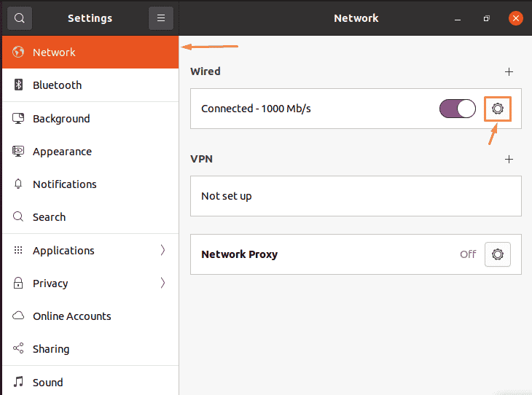Click the Sound music note icon

(18, 382)
